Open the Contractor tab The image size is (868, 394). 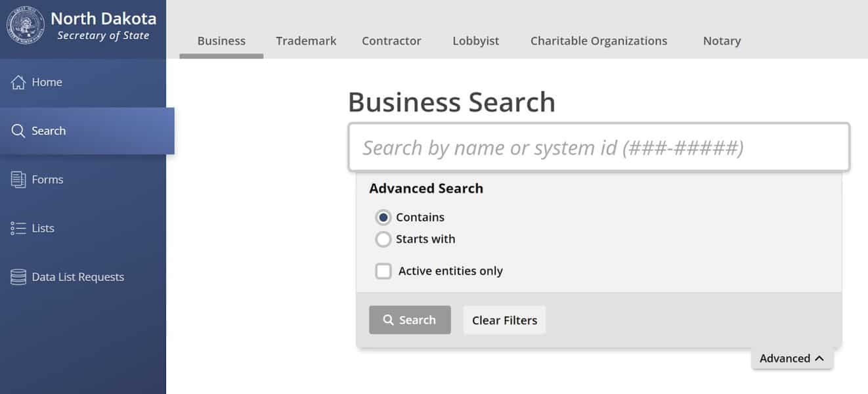tap(391, 41)
